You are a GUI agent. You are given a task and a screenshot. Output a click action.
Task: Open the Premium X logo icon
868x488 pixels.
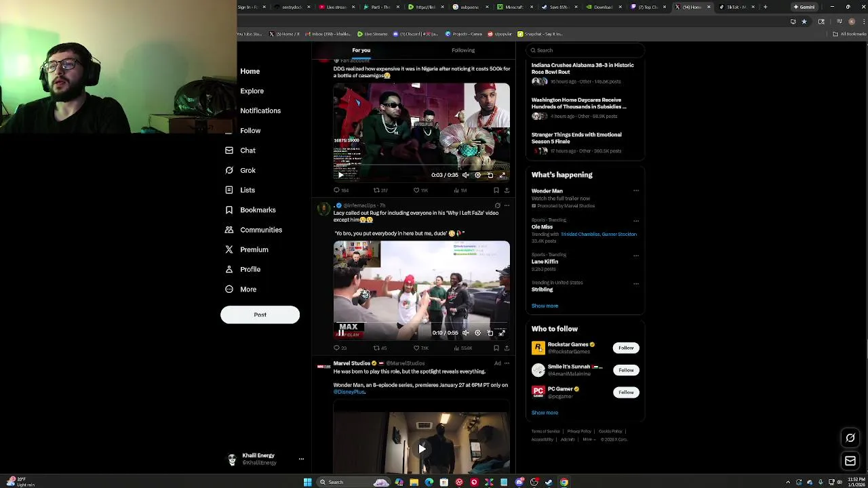(229, 249)
